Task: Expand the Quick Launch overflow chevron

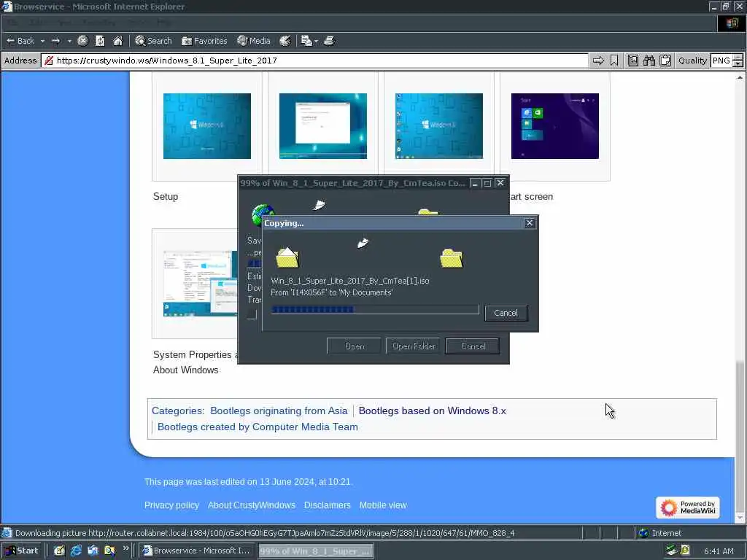Action: point(125,548)
